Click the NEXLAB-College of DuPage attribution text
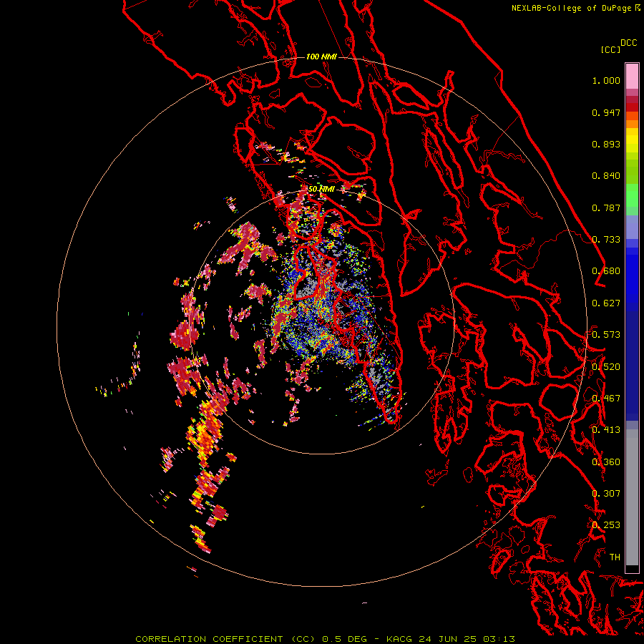The width and height of the screenshot is (644, 644). [571, 8]
